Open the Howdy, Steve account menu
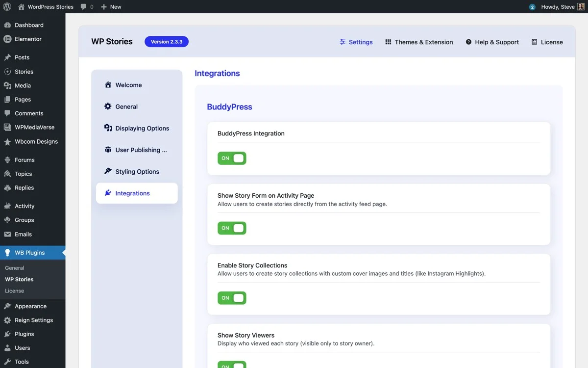The height and width of the screenshot is (368, 588). pyautogui.click(x=559, y=7)
